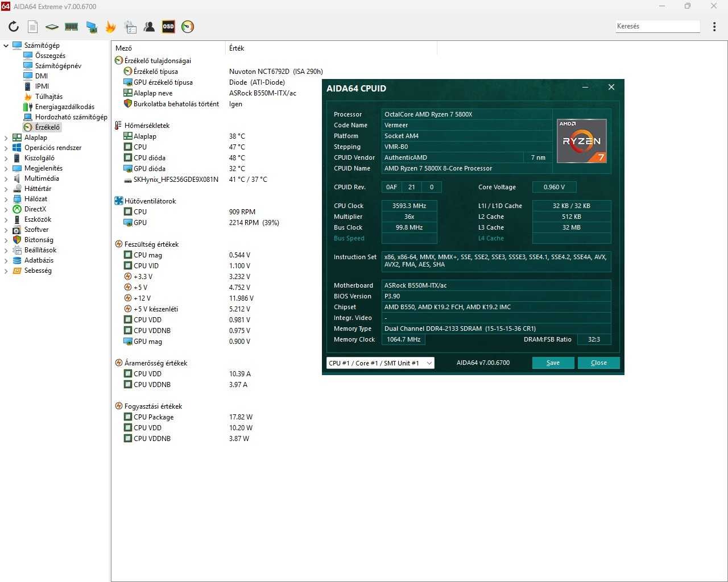
Task: Click the Keresés search field
Action: pos(658,26)
